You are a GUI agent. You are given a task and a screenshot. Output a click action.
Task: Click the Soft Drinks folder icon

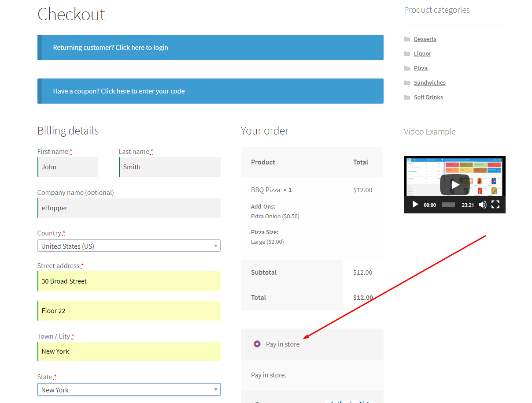[x=407, y=97]
